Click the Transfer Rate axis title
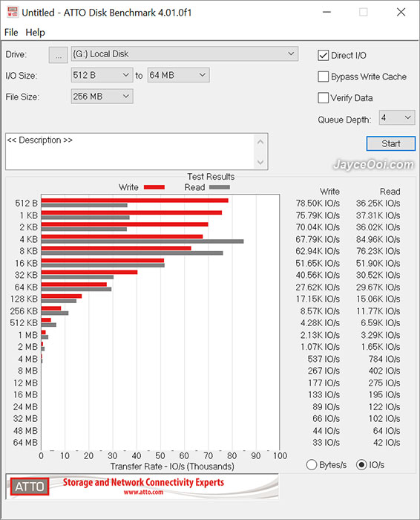Image resolution: width=420 pixels, height=520 pixels. [172, 467]
